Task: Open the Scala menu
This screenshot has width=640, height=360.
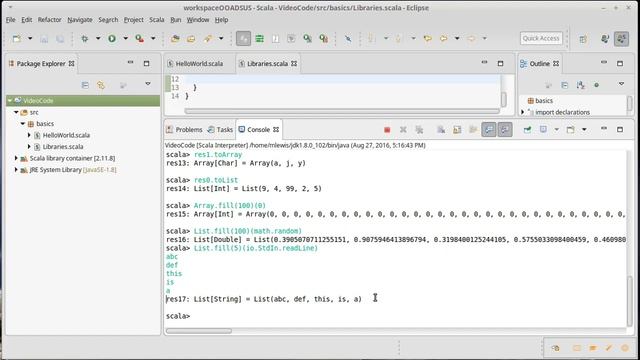Action: tap(157, 20)
